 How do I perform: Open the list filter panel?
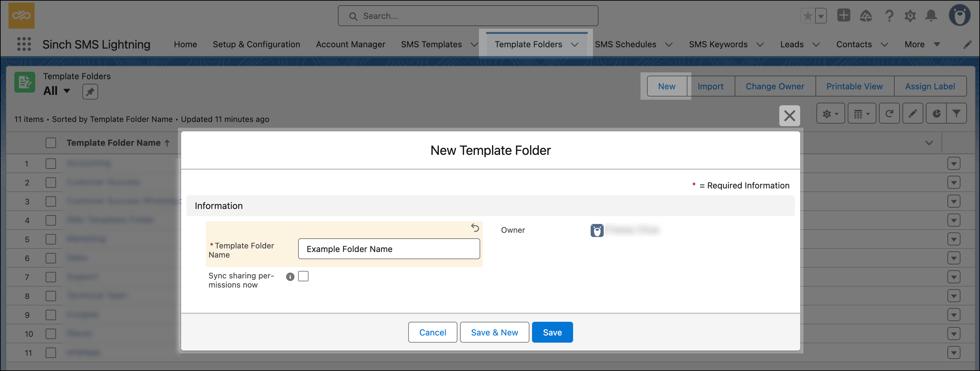click(958, 113)
